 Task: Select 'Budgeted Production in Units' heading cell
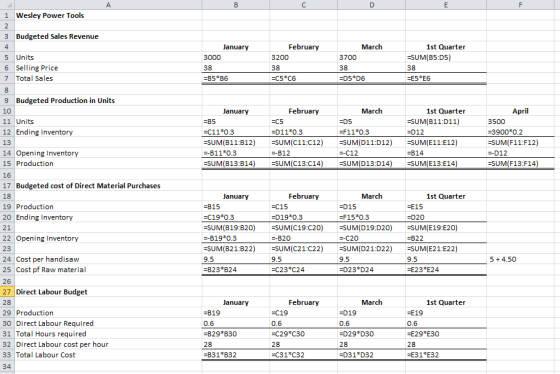click(x=108, y=100)
